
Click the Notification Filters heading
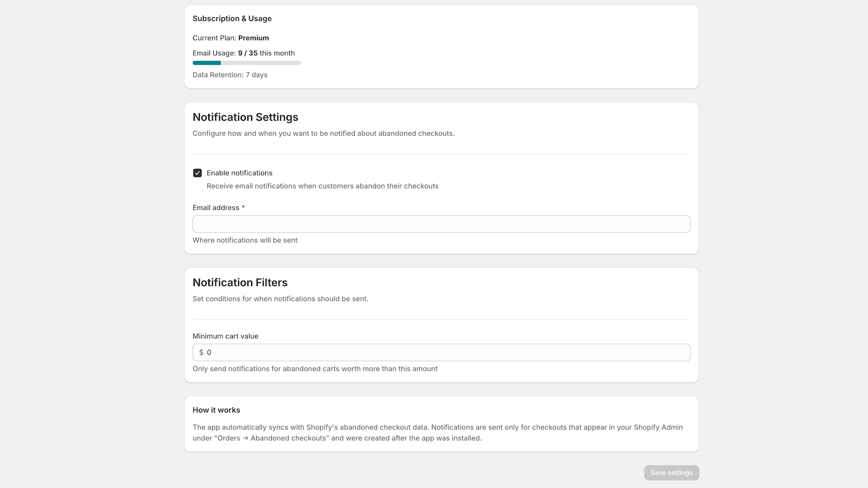pos(240,282)
